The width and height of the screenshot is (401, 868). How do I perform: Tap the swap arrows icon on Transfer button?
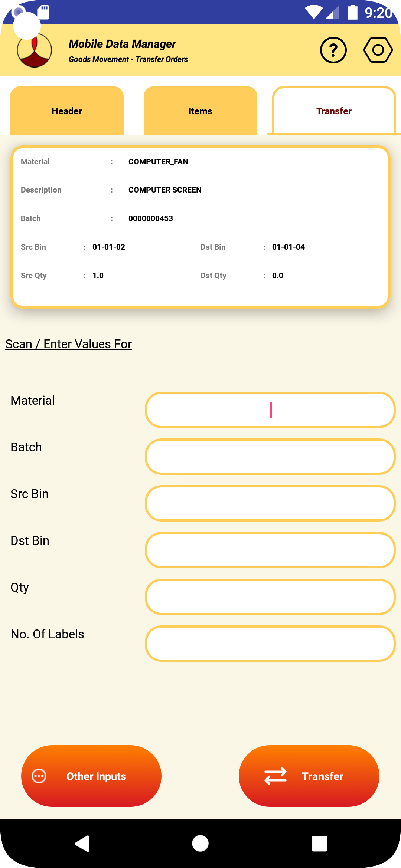coord(275,776)
